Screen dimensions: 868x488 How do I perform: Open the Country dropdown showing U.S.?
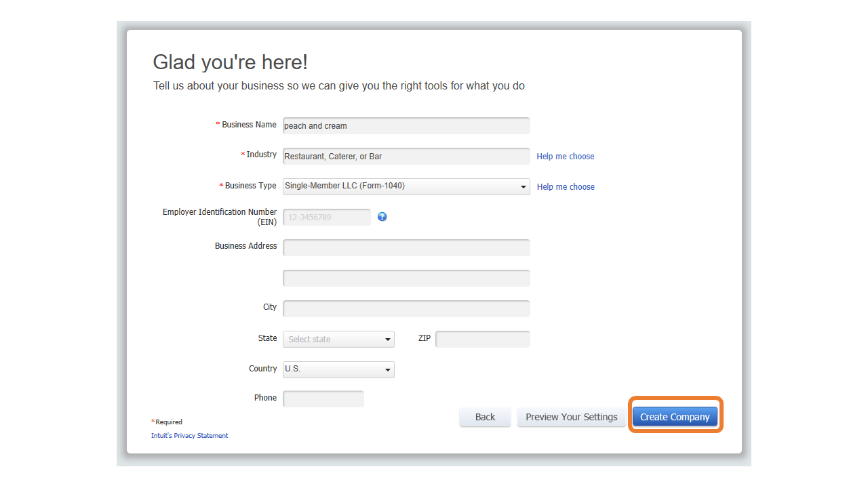click(x=338, y=369)
